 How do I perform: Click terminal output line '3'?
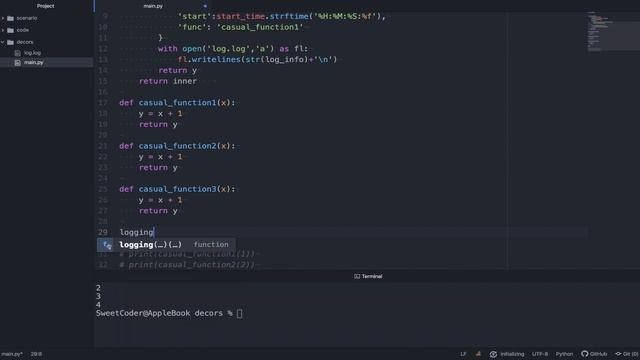(98, 296)
